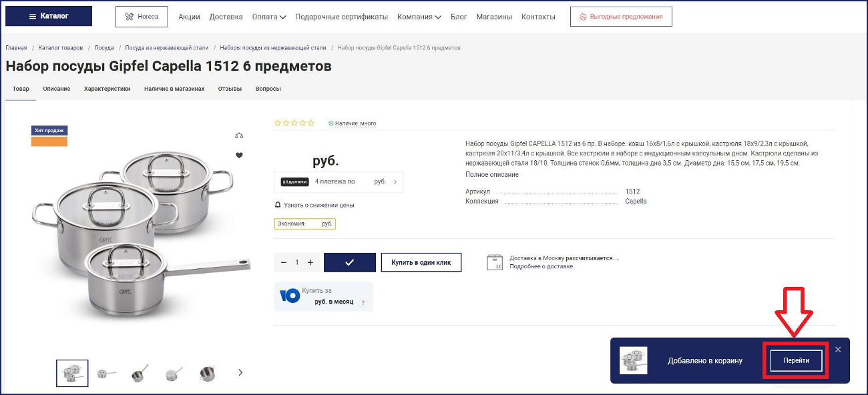The width and height of the screenshot is (868, 395).
Task: Select the second product thumbnail
Action: pyautogui.click(x=107, y=373)
